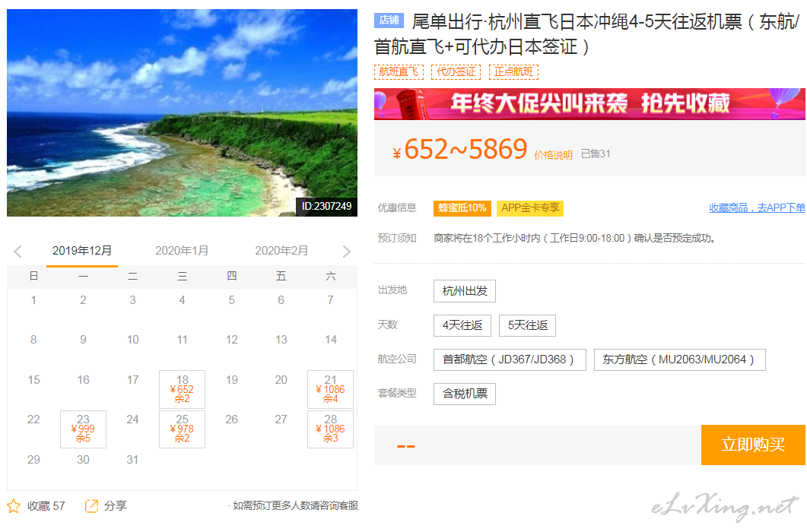Select December 23 priced ¥999
Screen dimensions: 807x532
pyautogui.click(x=84, y=429)
